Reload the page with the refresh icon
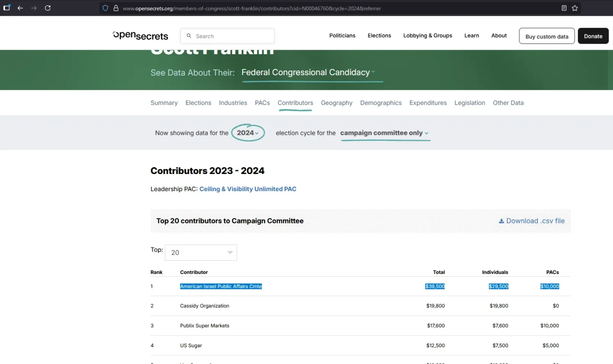The image size is (613, 364). coord(48,8)
